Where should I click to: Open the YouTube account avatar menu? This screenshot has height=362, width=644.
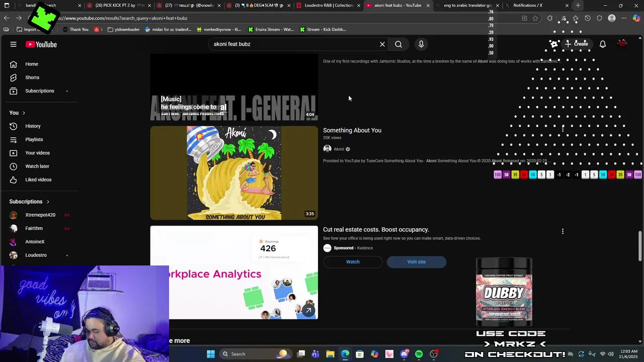click(x=622, y=44)
